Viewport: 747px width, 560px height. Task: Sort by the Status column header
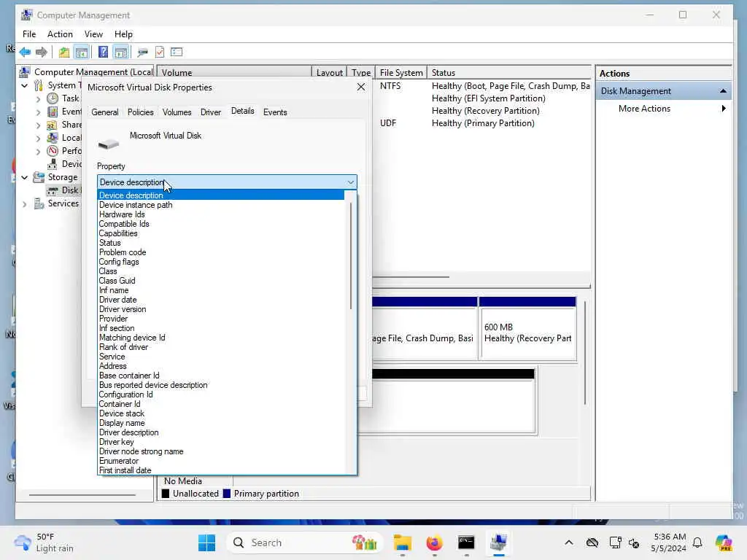[508, 72]
